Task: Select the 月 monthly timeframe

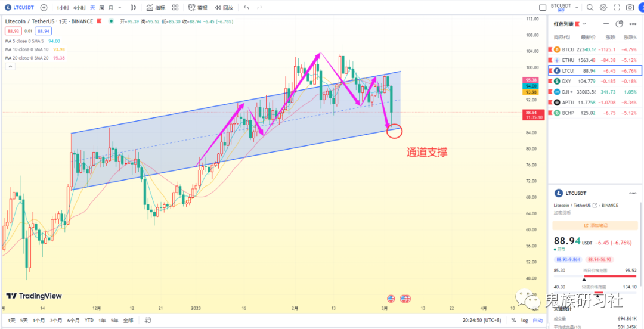Action: pyautogui.click(x=110, y=7)
